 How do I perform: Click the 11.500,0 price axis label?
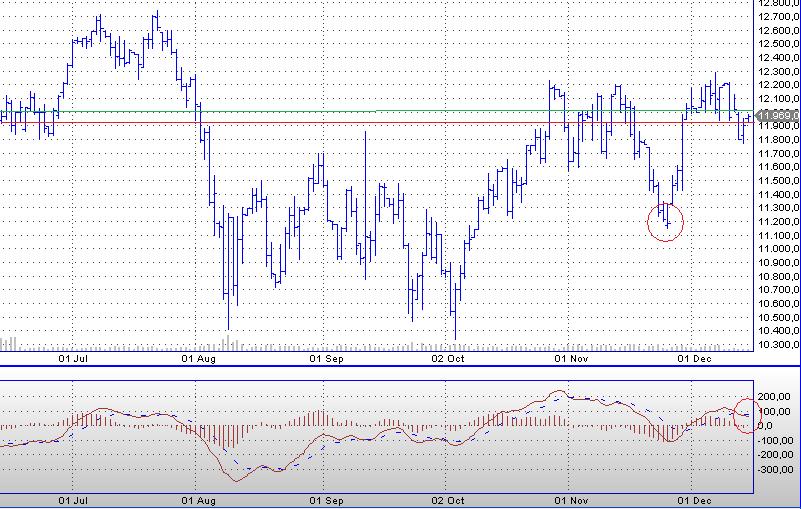pos(779,180)
